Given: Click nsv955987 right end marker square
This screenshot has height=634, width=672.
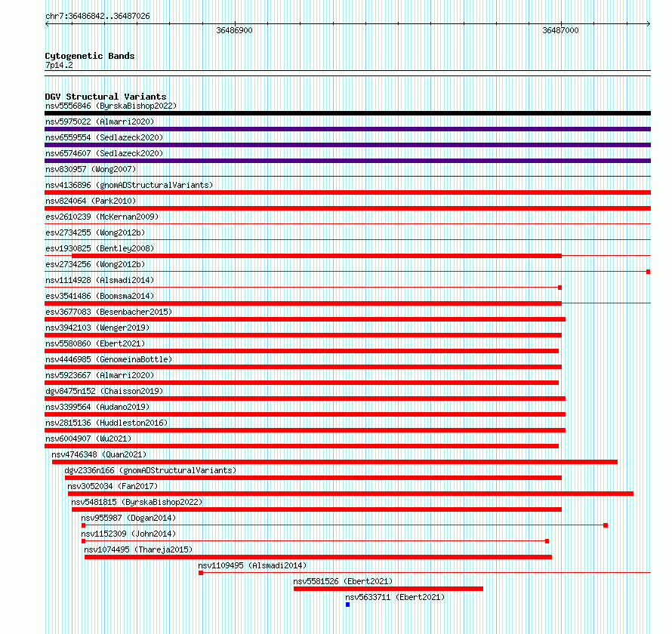Looking at the screenshot, I should point(606,525).
